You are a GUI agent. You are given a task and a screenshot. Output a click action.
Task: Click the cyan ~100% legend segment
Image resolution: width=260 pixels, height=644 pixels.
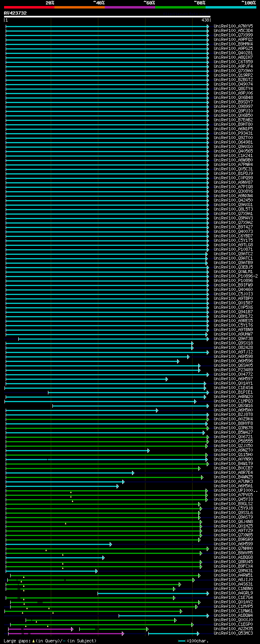click(231, 7)
